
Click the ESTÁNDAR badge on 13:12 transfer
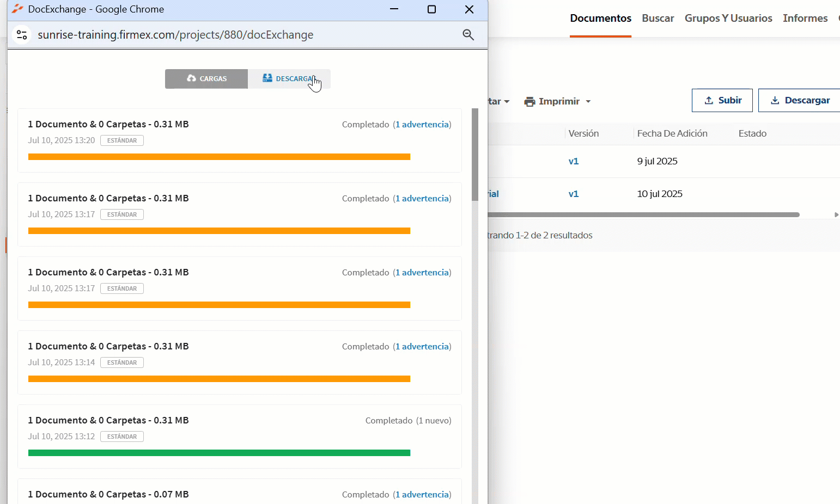122,437
